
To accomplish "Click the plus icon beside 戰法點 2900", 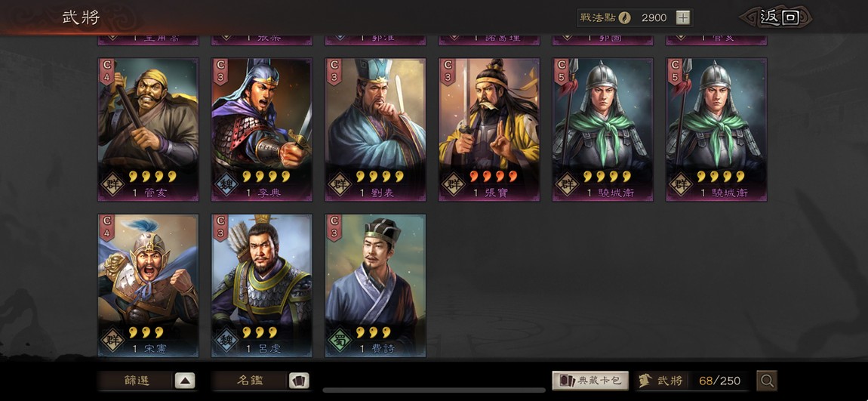I will point(683,17).
